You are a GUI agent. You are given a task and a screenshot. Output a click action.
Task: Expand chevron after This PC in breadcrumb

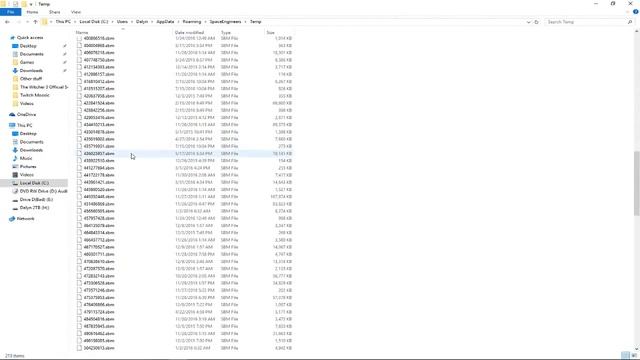(x=75, y=22)
